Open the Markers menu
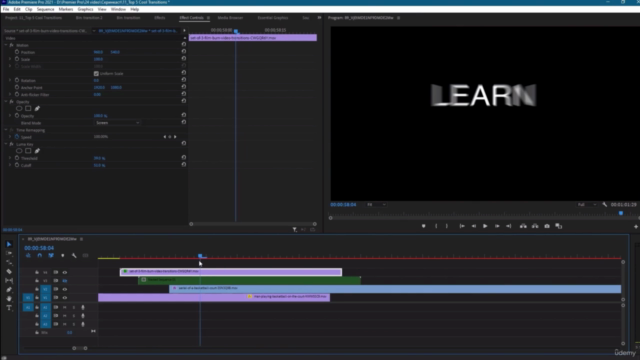 (66, 9)
